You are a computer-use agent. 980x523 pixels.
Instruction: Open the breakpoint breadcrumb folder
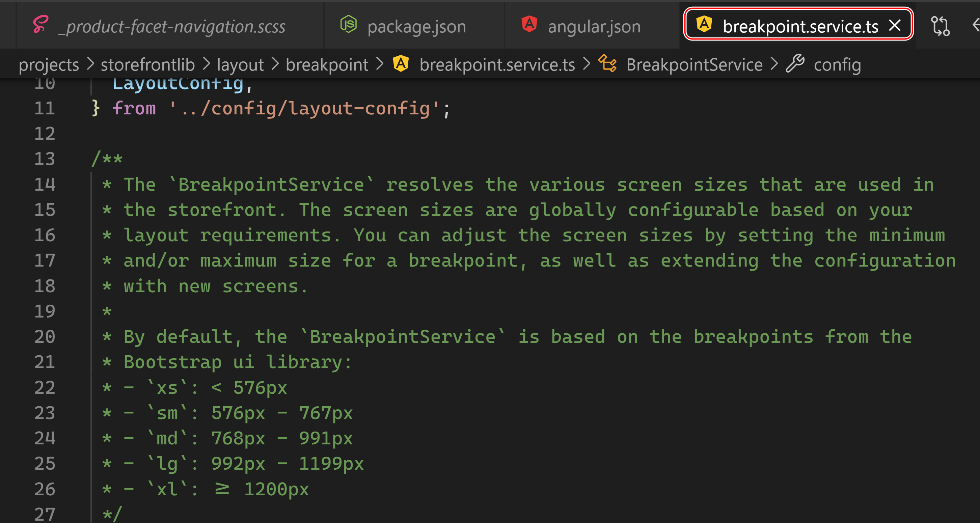327,65
